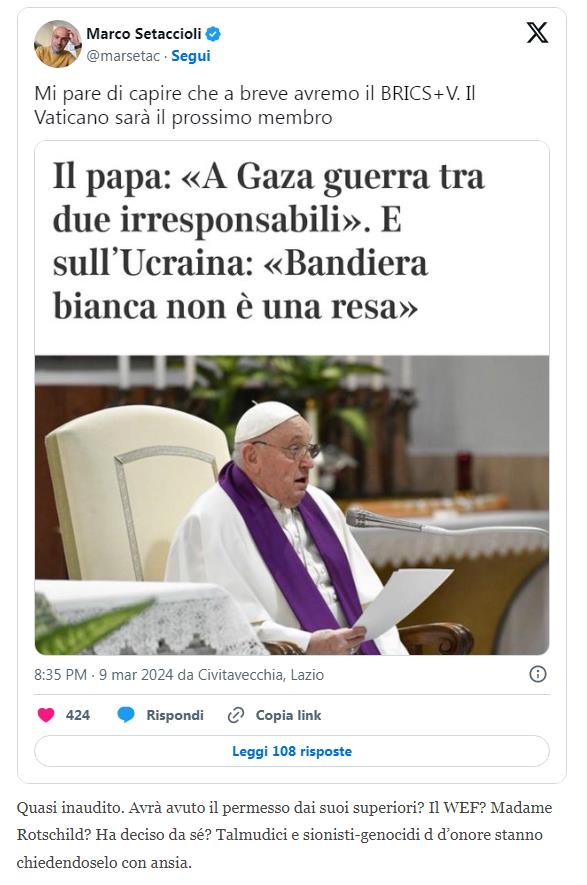Like the tweet with the heart icon

(x=46, y=715)
